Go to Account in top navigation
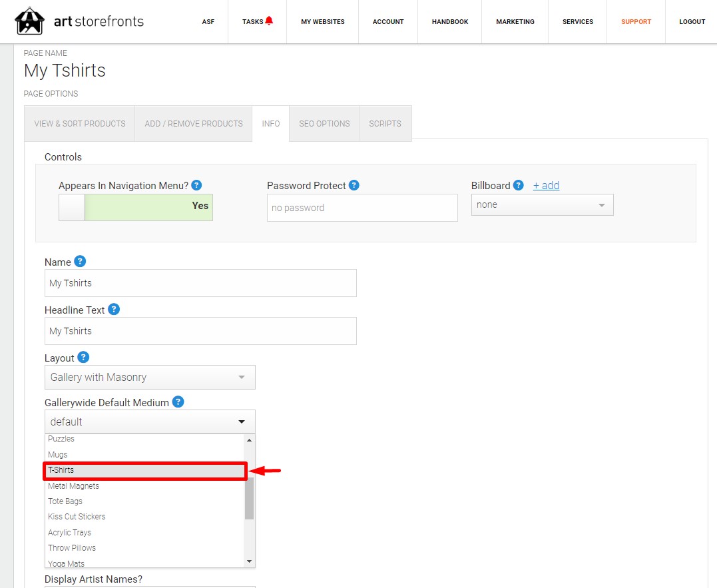This screenshot has height=588, width=717. [388, 21]
